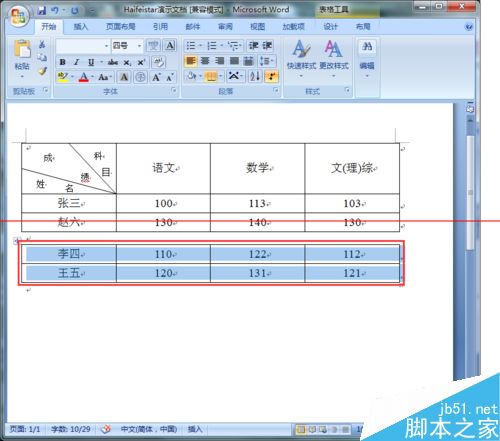Copy the selected table rows

[42, 57]
